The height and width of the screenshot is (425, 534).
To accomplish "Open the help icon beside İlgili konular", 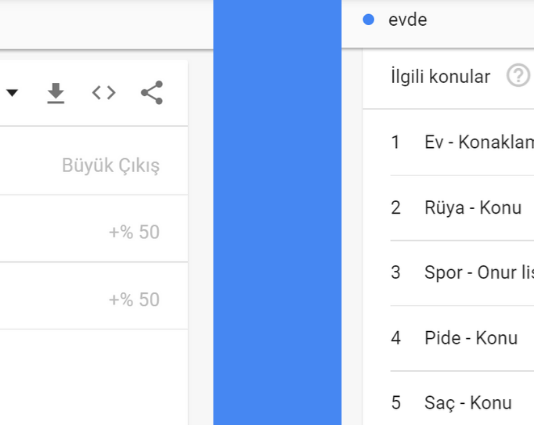I will coord(518,76).
